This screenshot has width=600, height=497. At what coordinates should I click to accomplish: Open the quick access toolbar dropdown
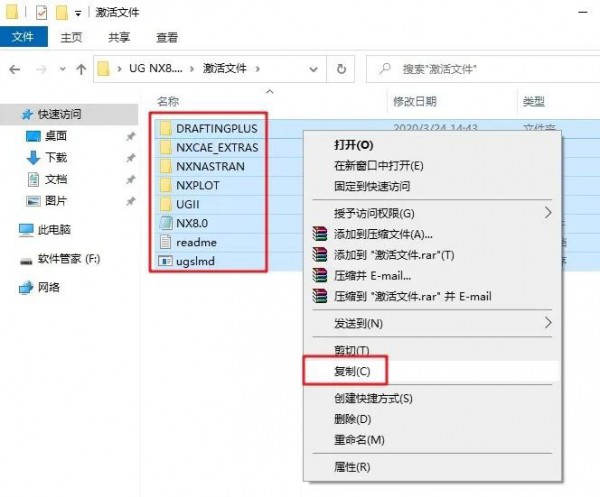point(78,13)
